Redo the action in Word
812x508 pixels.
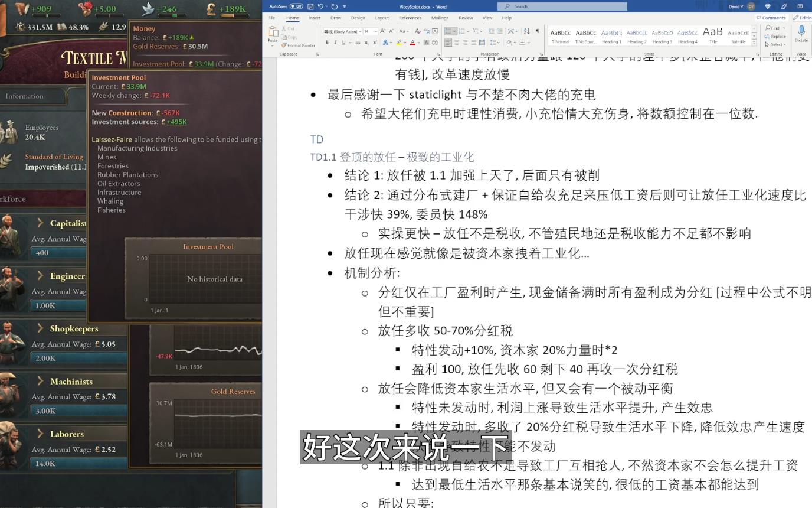pyautogui.click(x=335, y=6)
